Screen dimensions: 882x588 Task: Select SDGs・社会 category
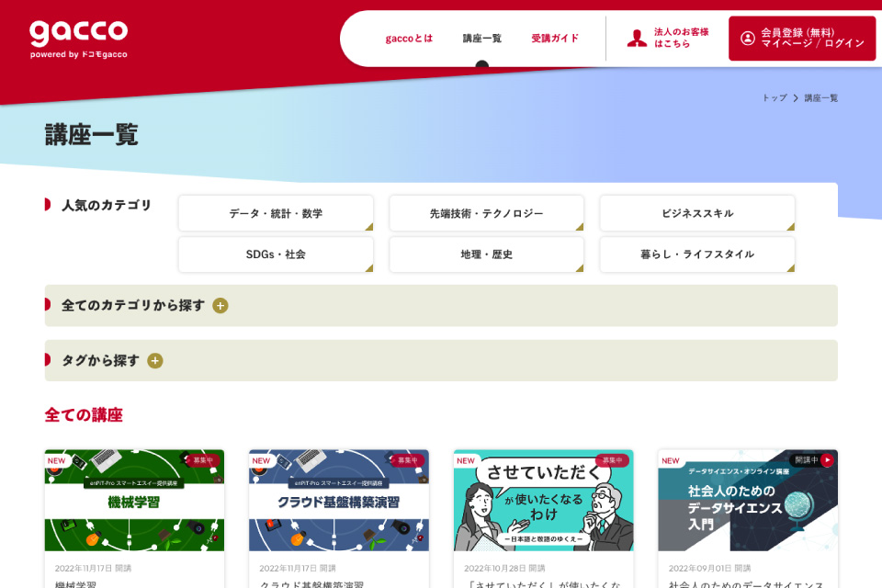[x=275, y=254]
